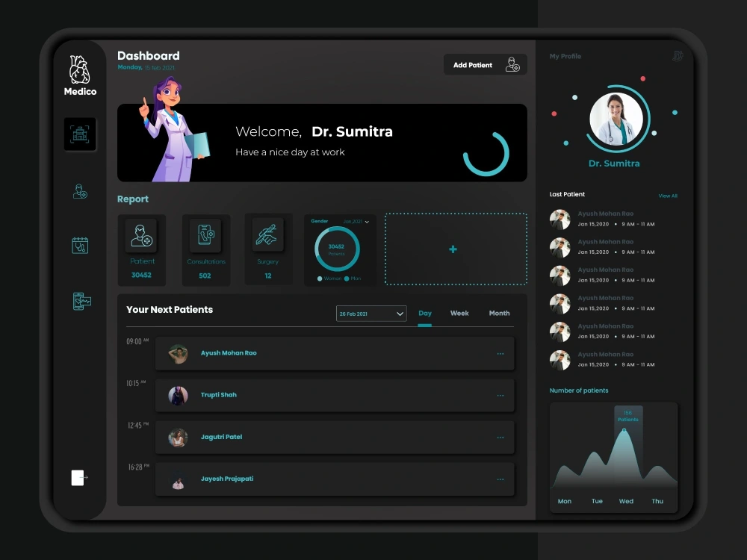
Task: Click the Dr. Sumitra name under profile photo
Action: pyautogui.click(x=614, y=164)
